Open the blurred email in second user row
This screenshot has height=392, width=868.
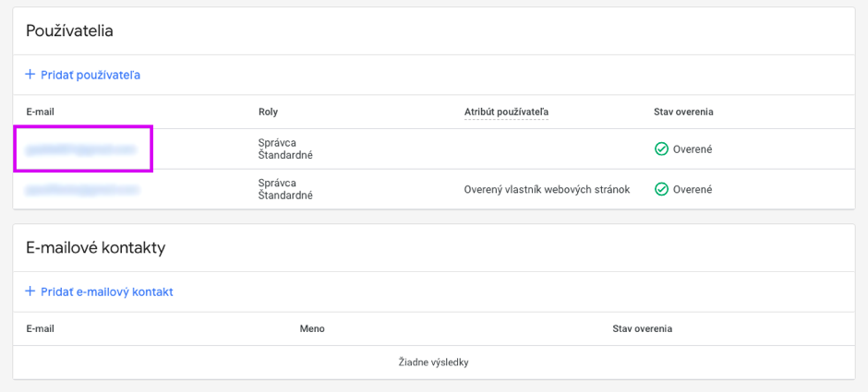[x=82, y=190]
